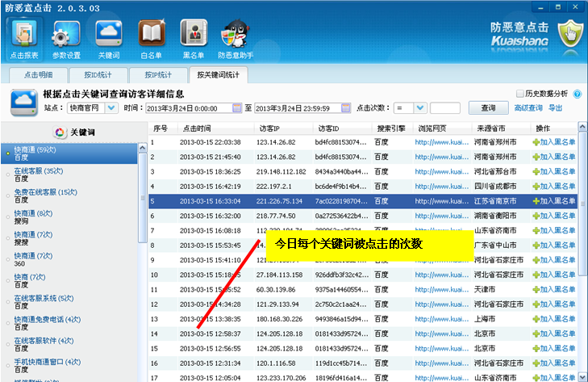Click the 点击次数 count input field
The width and height of the screenshot is (588, 382).
pyautogui.click(x=444, y=108)
